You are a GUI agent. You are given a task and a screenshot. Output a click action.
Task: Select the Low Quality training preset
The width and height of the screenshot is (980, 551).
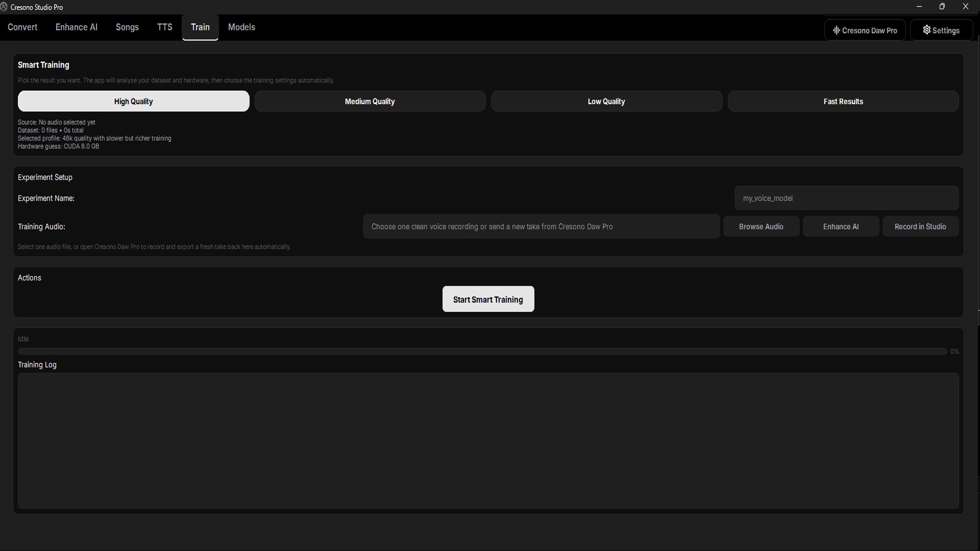606,101
